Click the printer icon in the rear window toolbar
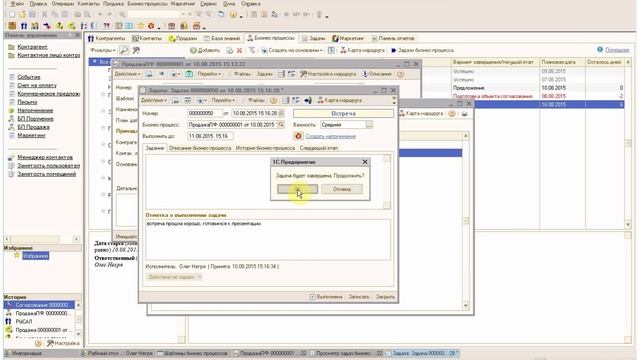640x360 pixels. pos(464,113)
